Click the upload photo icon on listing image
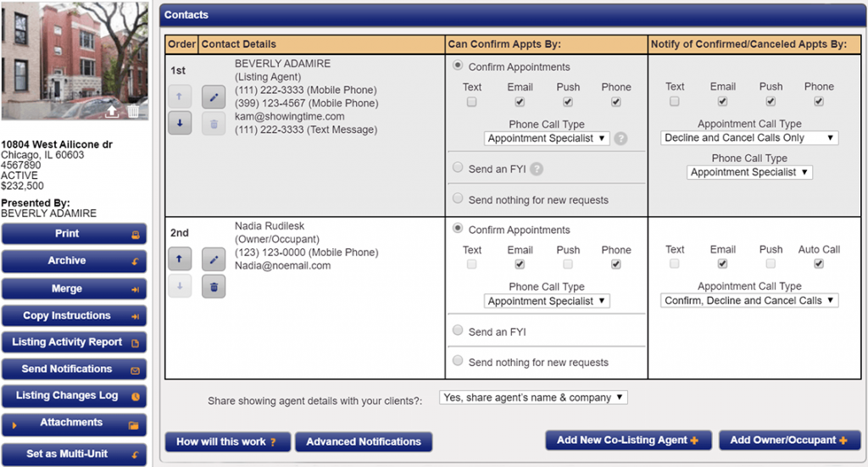The width and height of the screenshot is (868, 467). pyautogui.click(x=112, y=111)
